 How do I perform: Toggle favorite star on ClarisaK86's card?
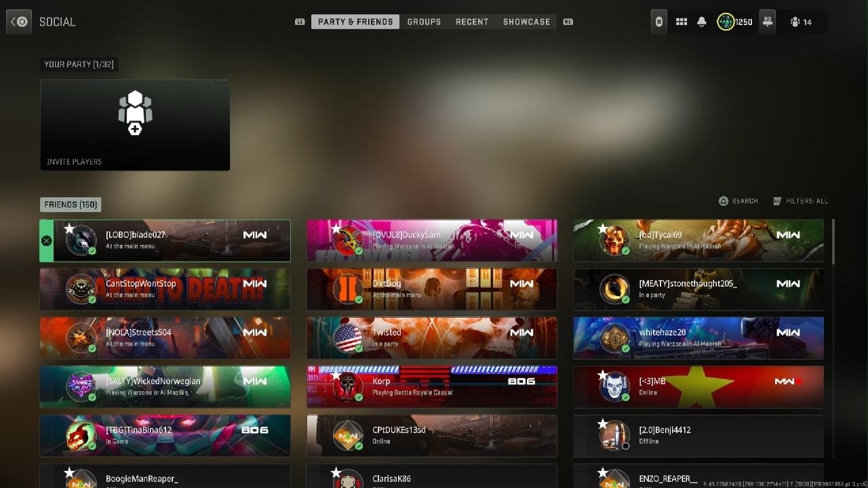tap(336, 472)
